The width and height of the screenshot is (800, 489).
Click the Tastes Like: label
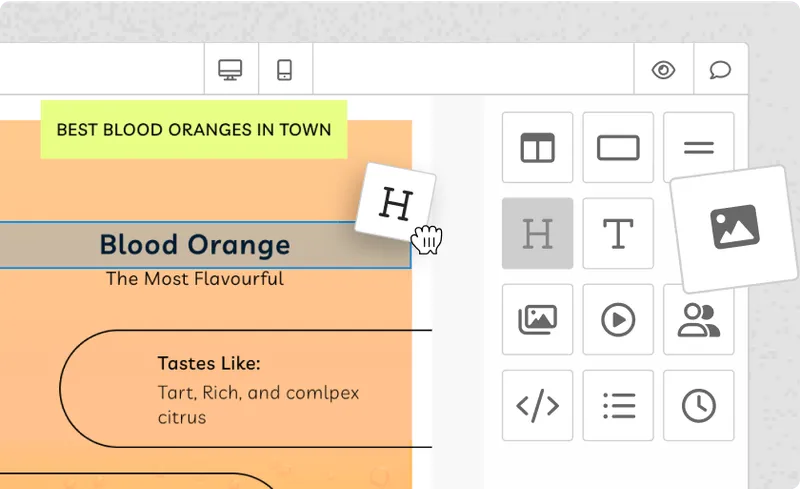point(209,363)
